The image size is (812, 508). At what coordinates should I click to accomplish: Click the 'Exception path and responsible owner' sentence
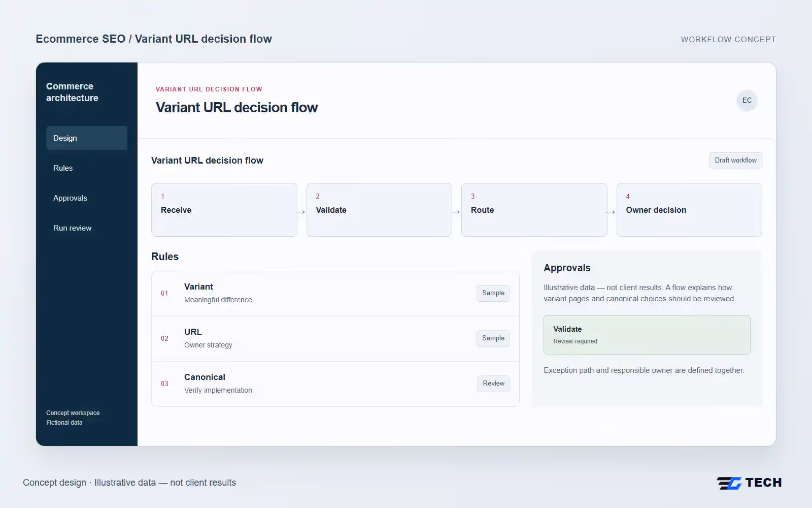[644, 370]
